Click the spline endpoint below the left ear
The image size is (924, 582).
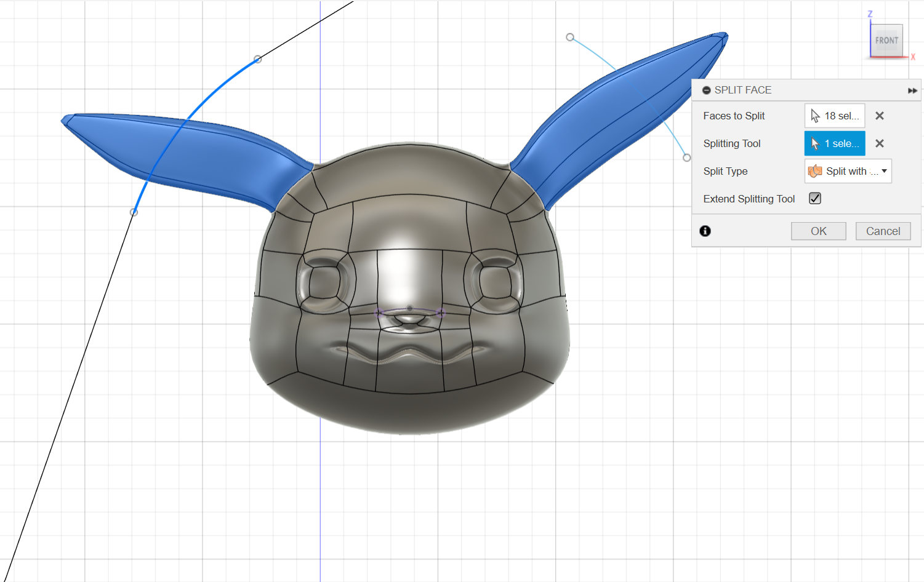coord(134,212)
